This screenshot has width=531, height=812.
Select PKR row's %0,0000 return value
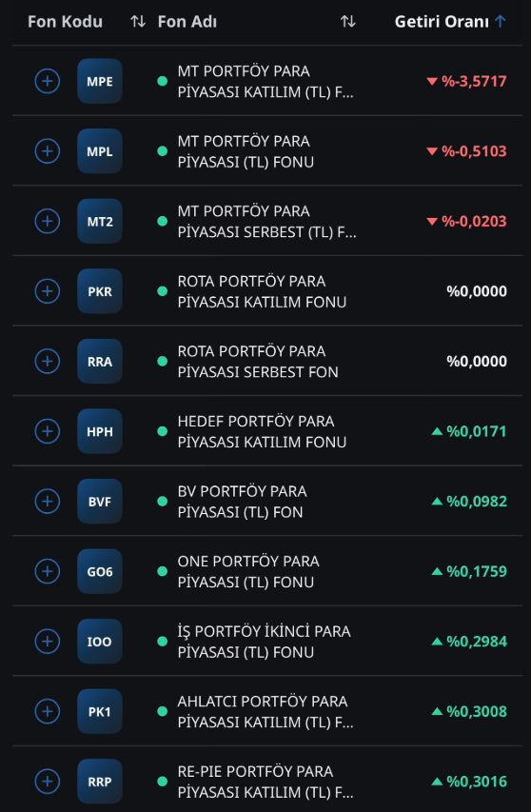coord(477,291)
